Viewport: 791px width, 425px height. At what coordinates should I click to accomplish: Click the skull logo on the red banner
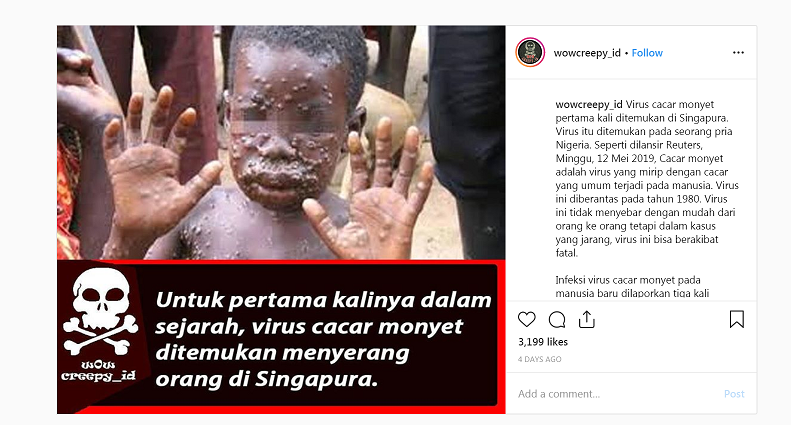pyautogui.click(x=100, y=311)
